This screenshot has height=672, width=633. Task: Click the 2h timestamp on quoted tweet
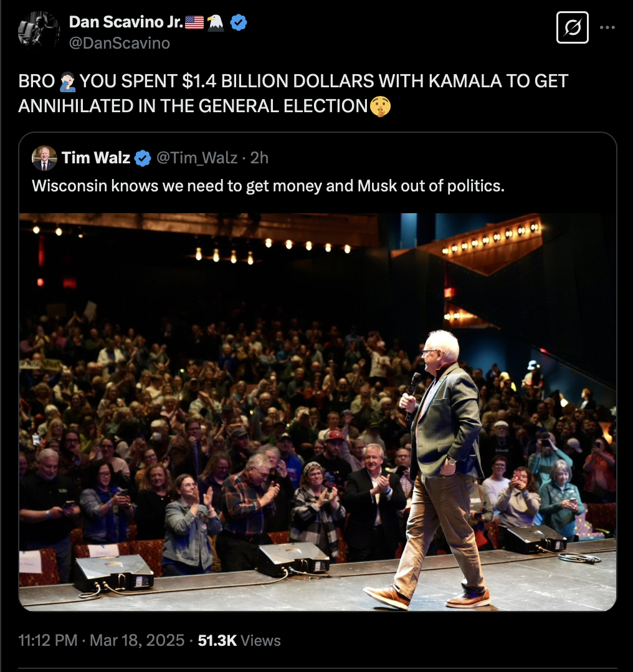pyautogui.click(x=259, y=158)
